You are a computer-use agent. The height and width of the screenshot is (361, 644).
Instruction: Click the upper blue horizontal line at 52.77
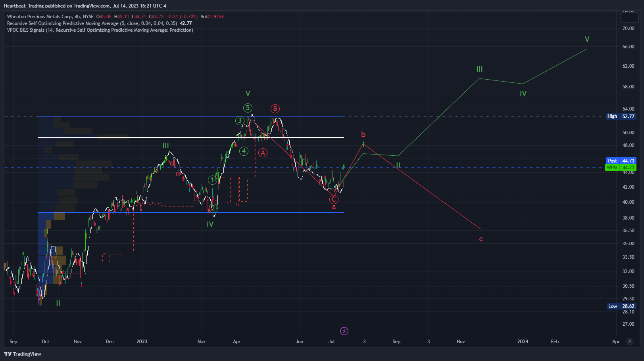pos(191,116)
